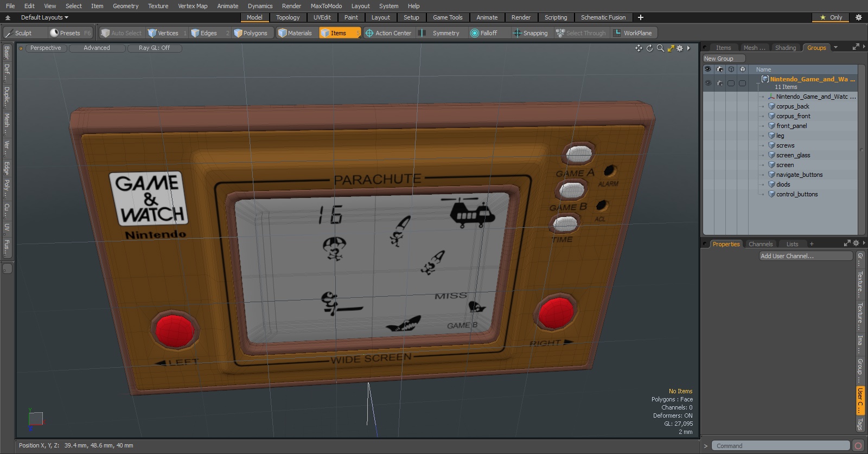868x454 pixels.
Task: Switch to Items selection mode
Action: [340, 33]
